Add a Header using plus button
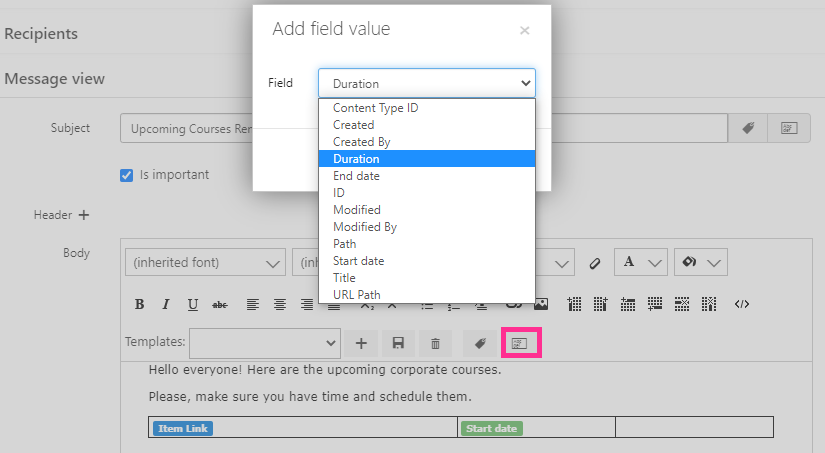 point(84,215)
